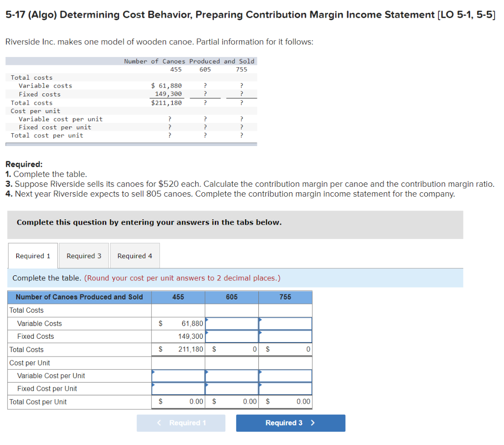The width and height of the screenshot is (504, 445).
Task: Click Variable Cost per Unit field for 455
Action: coord(178,375)
